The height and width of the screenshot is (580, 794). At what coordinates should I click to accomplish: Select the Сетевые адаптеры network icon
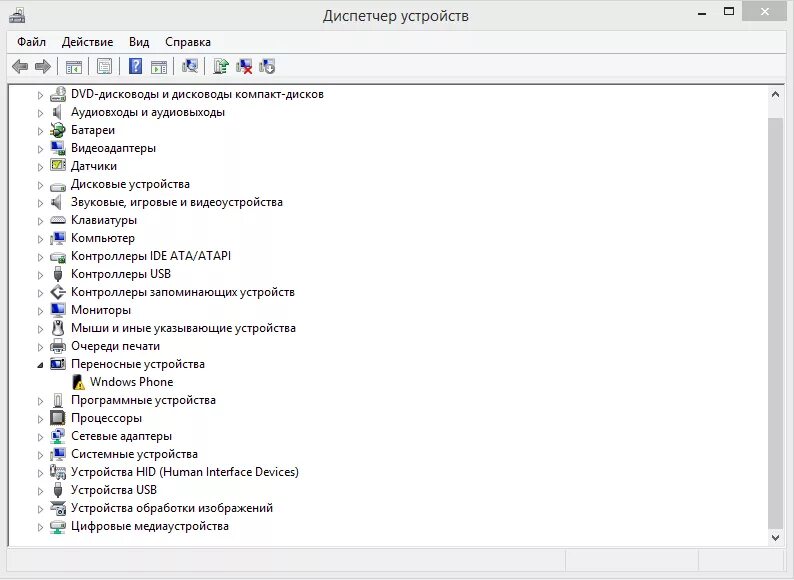click(58, 436)
